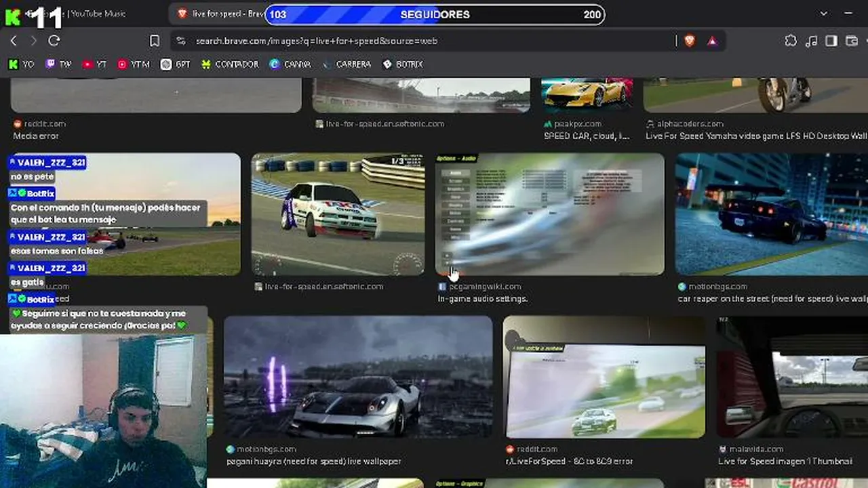Click the 'Media error' caption
Image resolution: width=868 pixels, height=488 pixels.
click(x=37, y=136)
